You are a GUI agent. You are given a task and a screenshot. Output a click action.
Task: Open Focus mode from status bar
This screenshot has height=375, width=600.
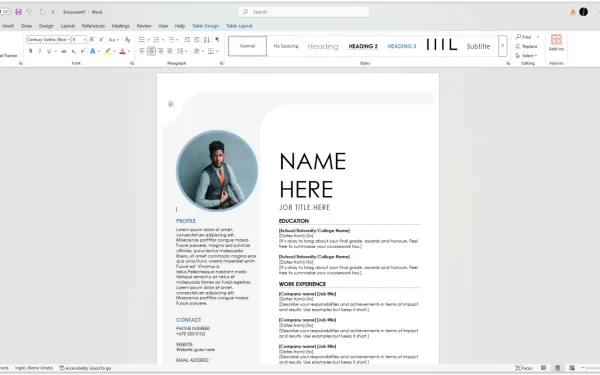[523, 368]
